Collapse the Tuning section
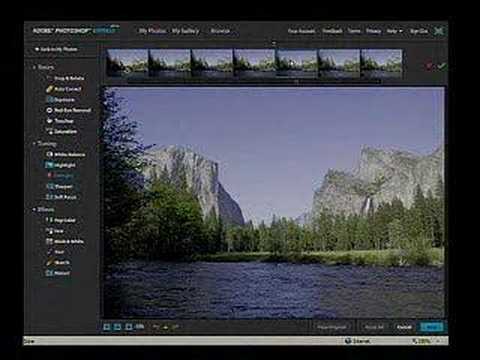 34,144
